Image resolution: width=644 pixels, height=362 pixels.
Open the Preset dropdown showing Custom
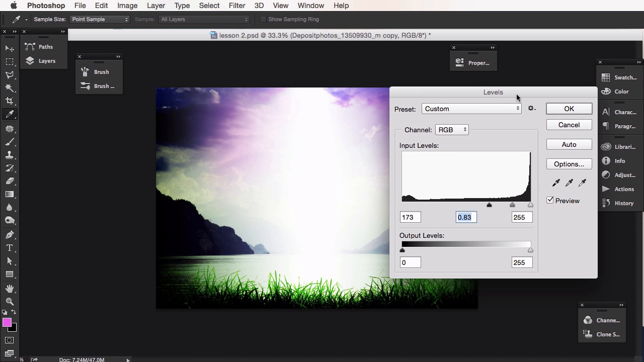click(x=471, y=109)
